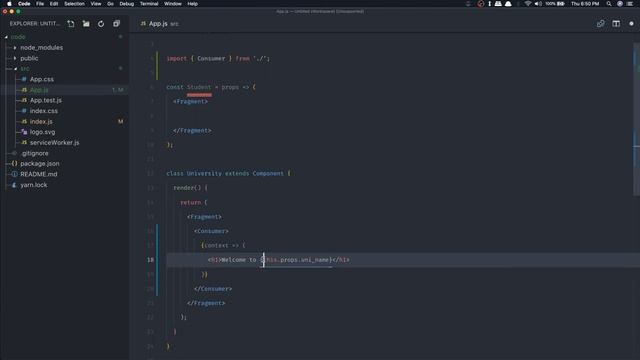The image size is (640, 360).
Task: Collapse the src folder
Action: point(16,69)
